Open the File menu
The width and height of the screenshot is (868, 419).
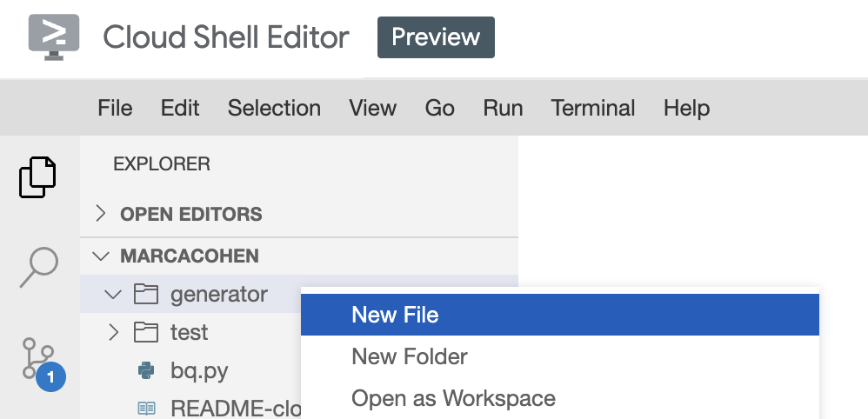[x=115, y=108]
